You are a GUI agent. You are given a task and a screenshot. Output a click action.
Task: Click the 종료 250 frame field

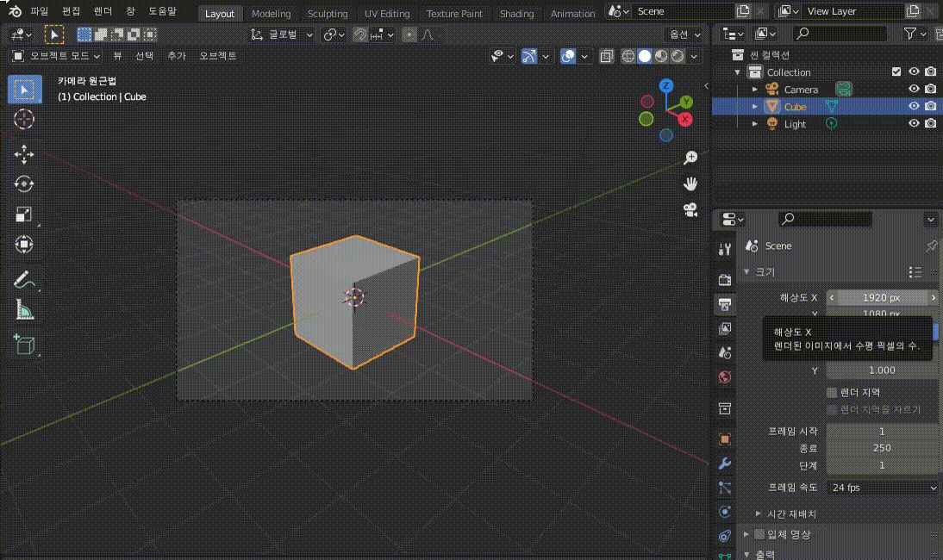coord(882,448)
